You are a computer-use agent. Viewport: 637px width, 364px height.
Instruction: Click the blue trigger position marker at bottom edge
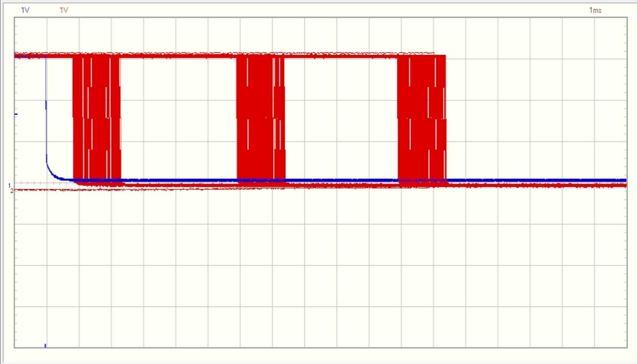(x=45, y=346)
